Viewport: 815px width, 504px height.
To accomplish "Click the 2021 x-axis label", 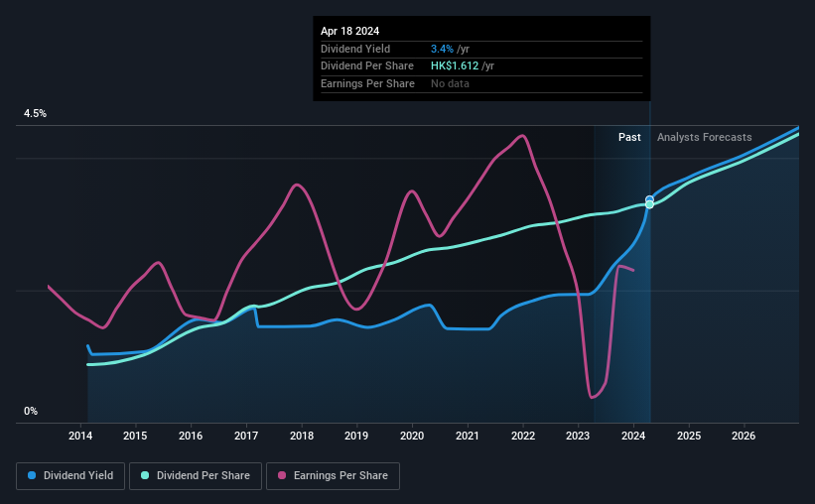I will (468, 436).
